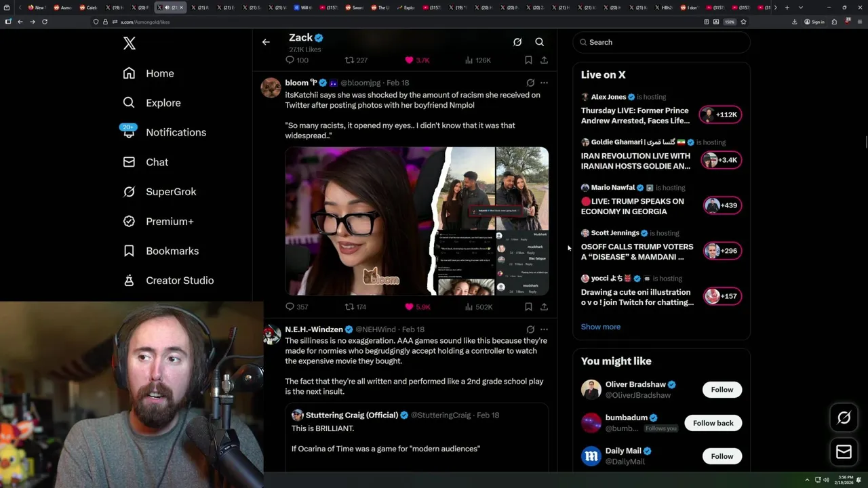This screenshot has height=488, width=868.
Task: Open Chat from the sidebar
Action: [x=146, y=162]
